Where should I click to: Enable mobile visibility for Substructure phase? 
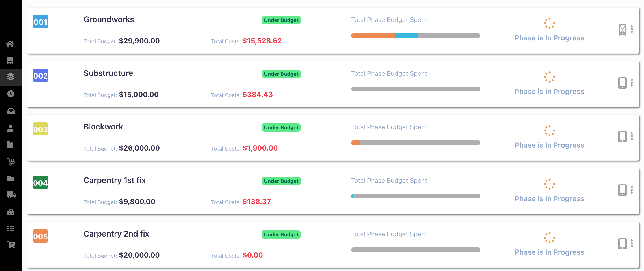[622, 83]
